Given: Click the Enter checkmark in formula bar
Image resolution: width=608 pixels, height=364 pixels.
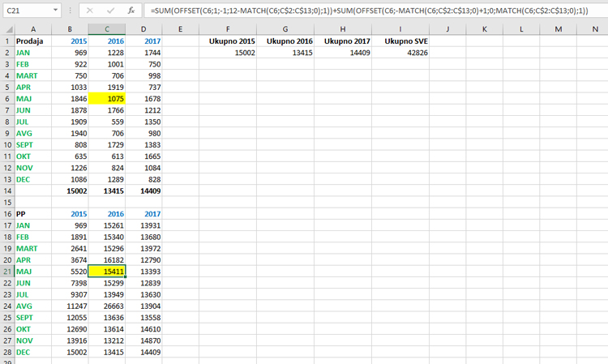Looking at the screenshot, I should [x=109, y=11].
